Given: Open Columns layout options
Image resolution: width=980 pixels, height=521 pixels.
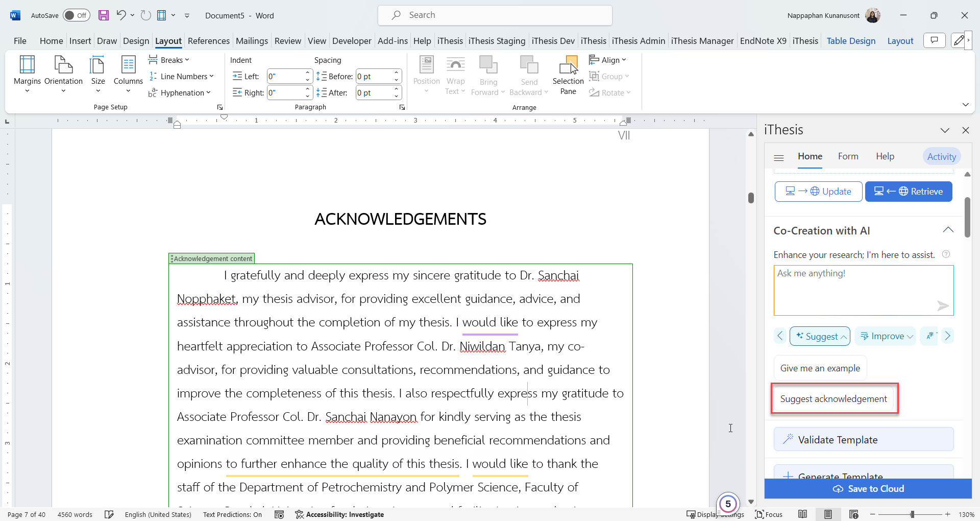Looking at the screenshot, I should click(128, 75).
